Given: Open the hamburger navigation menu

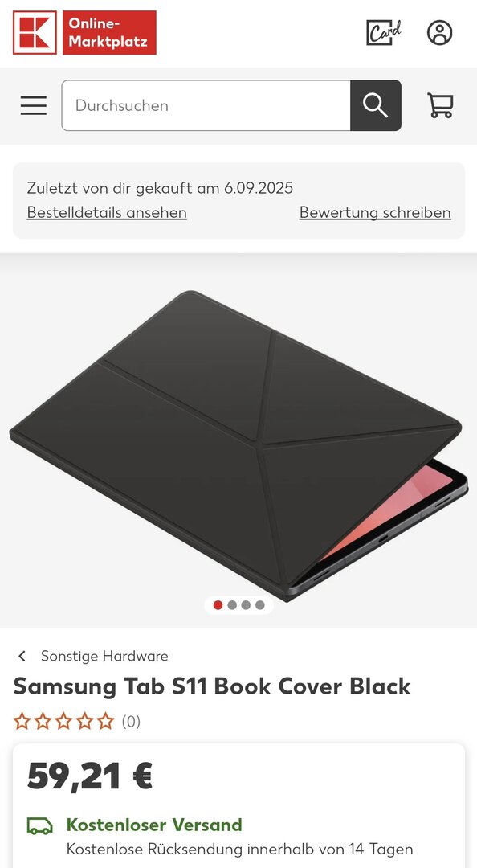Looking at the screenshot, I should pos(34,105).
